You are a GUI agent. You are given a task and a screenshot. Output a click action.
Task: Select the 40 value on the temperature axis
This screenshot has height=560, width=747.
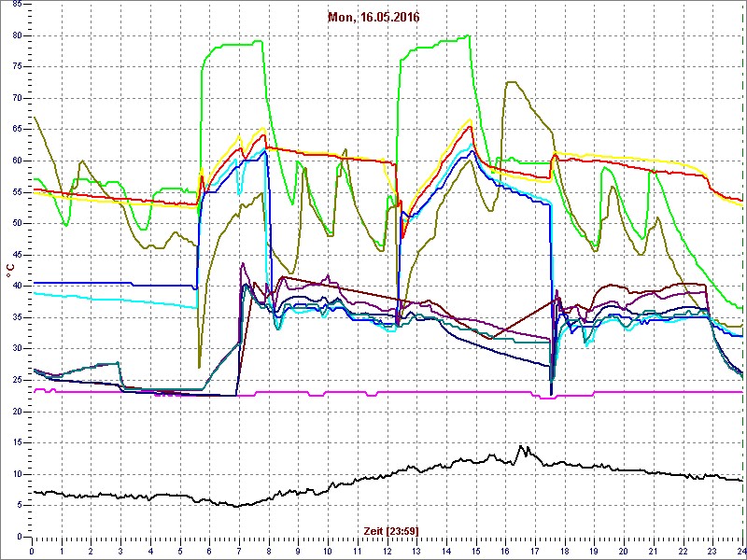tap(17, 287)
